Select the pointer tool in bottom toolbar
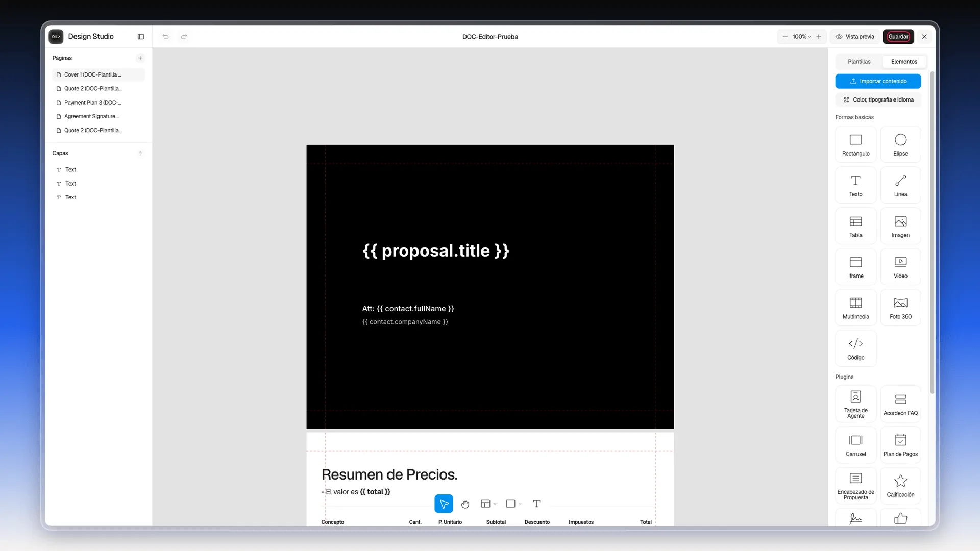 (444, 504)
